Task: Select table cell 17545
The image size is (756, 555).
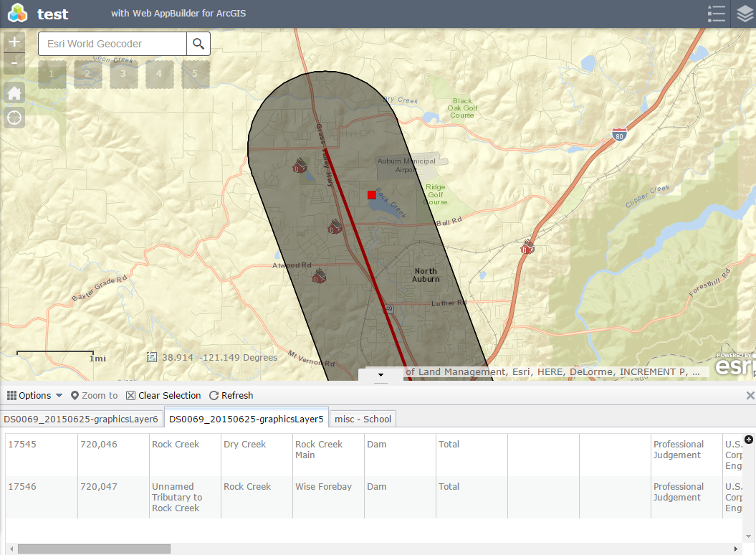Action: (x=42, y=455)
